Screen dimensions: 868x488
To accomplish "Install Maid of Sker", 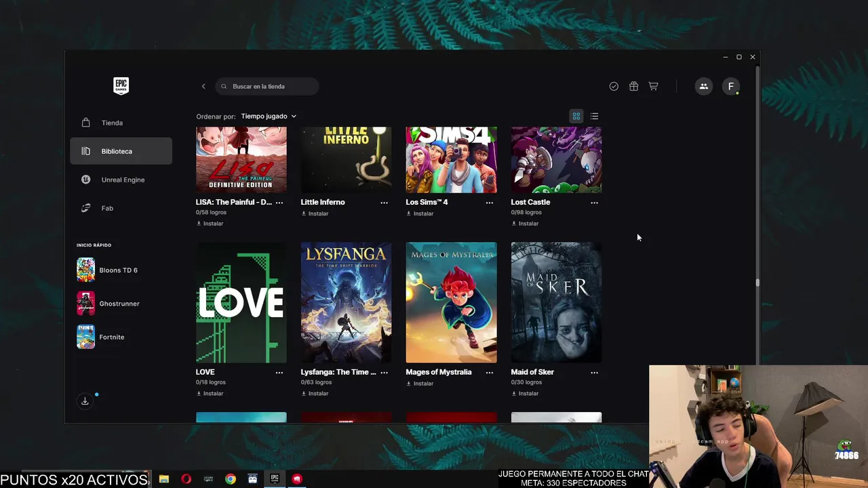I will tap(525, 394).
